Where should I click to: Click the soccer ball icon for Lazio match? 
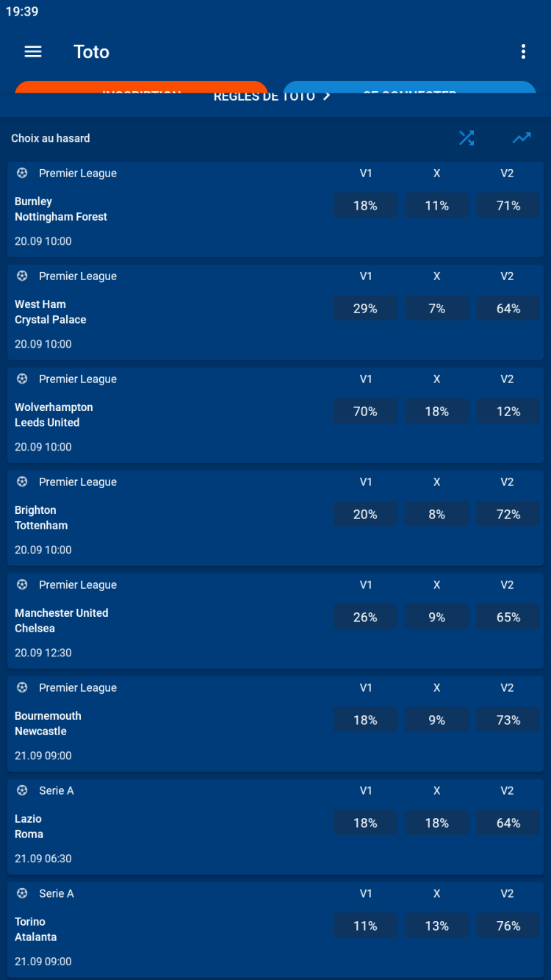click(22, 791)
